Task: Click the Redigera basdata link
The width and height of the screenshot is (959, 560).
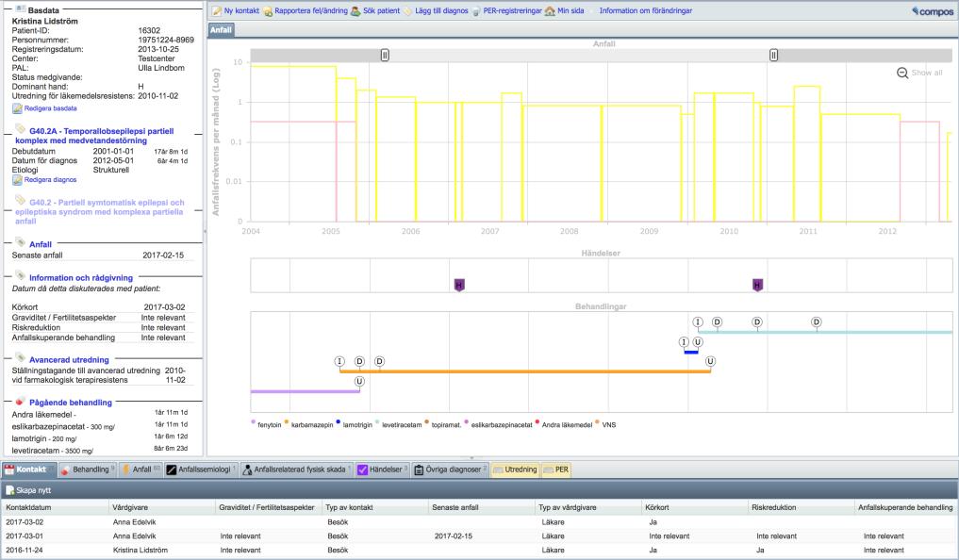Action: pos(51,108)
